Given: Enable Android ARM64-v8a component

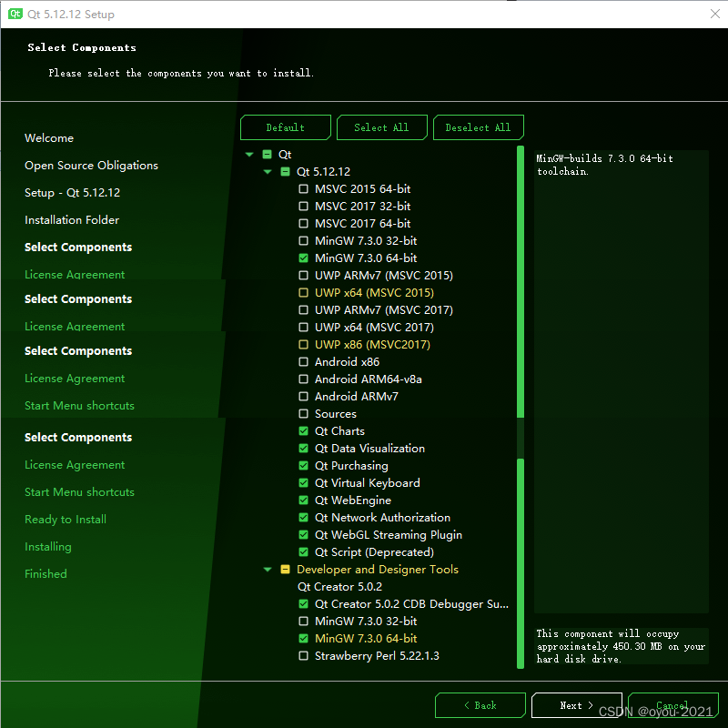Looking at the screenshot, I should (x=304, y=379).
